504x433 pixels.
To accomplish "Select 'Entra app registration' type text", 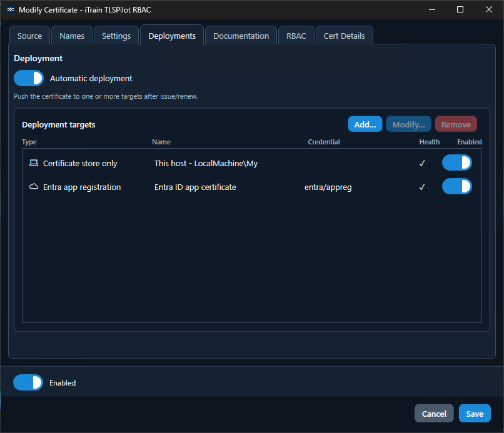I will click(x=82, y=187).
